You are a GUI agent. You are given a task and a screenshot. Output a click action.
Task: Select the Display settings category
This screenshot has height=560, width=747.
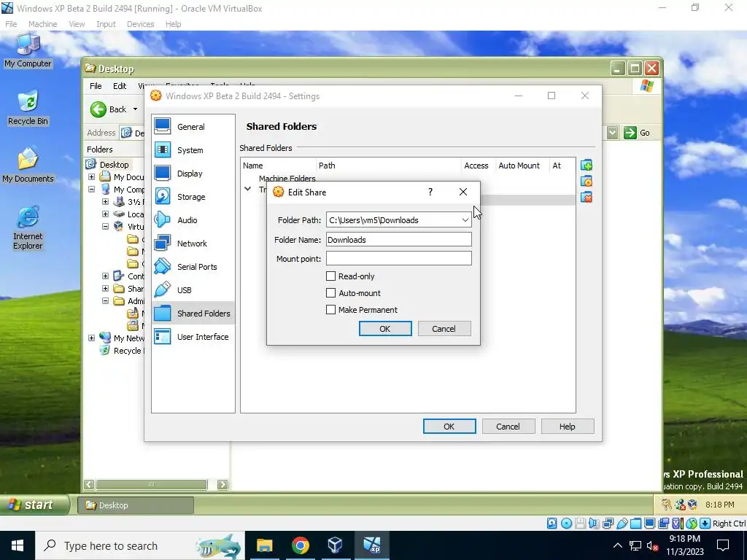pos(193,174)
